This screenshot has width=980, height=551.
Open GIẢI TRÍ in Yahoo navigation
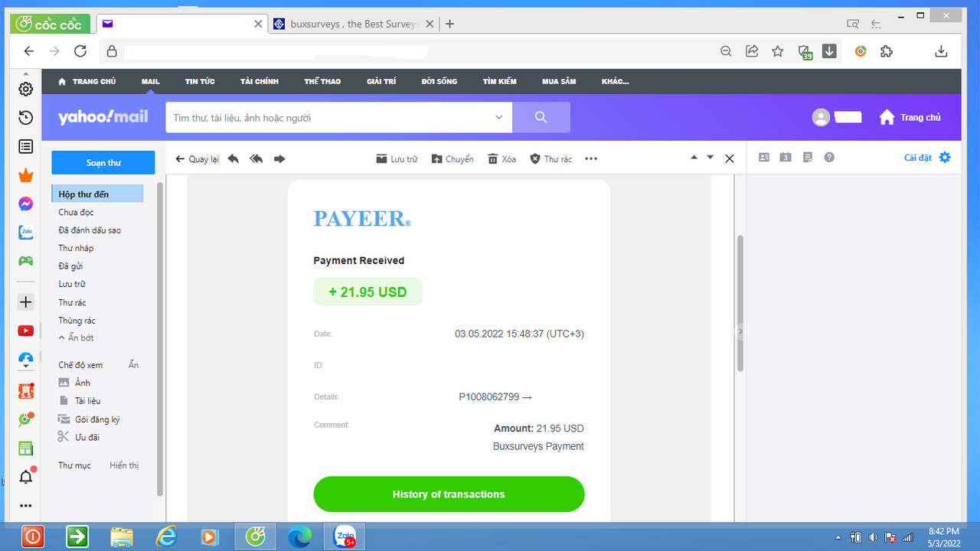(381, 81)
